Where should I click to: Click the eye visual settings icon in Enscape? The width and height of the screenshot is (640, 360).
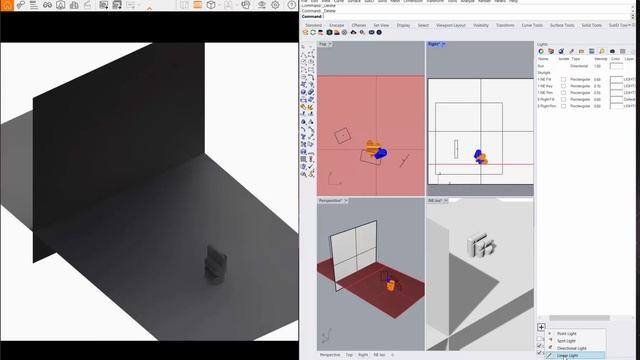click(261, 5)
